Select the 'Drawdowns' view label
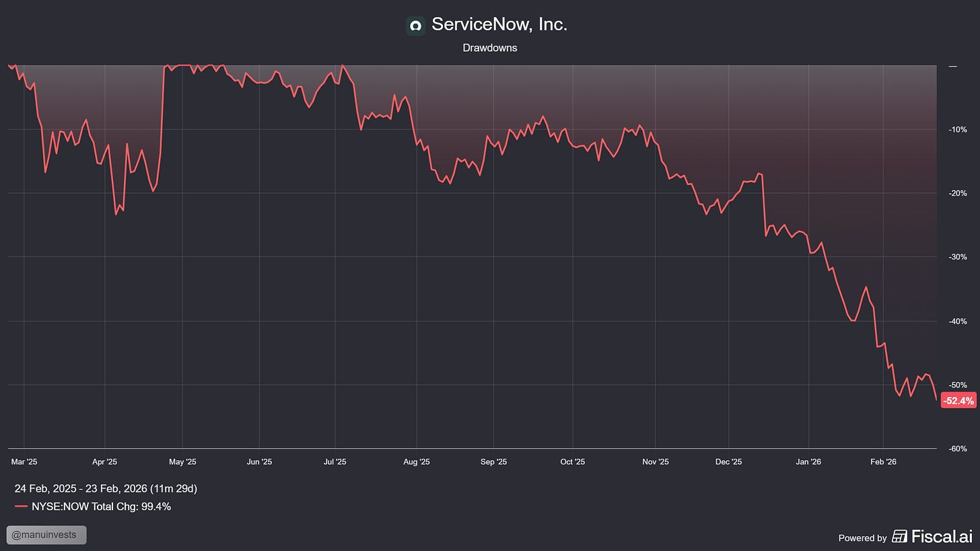Screen dimensions: 980x551 click(489, 48)
